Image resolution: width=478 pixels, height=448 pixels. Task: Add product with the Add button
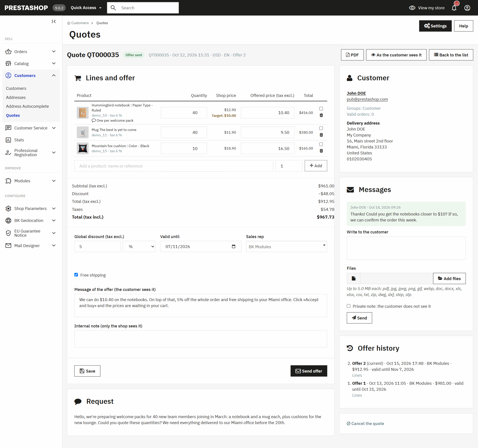(316, 166)
